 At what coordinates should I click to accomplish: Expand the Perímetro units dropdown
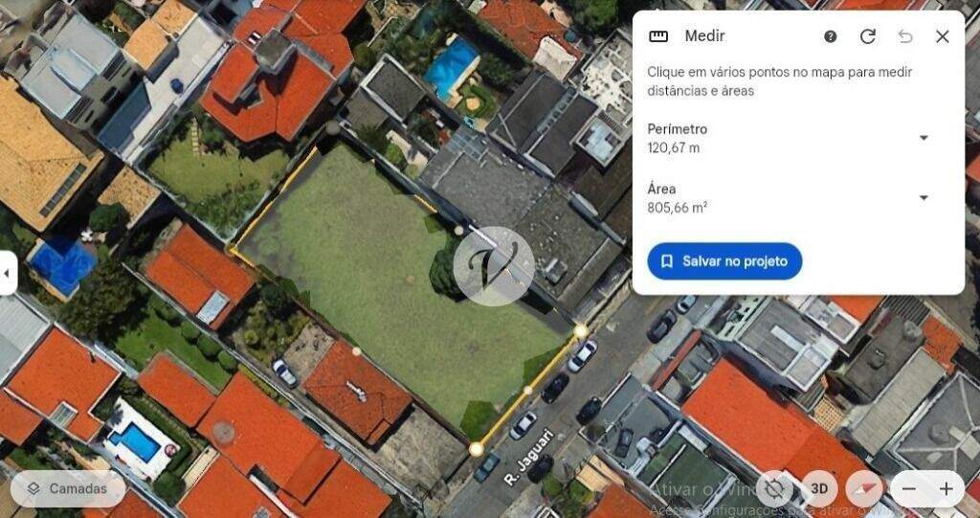pyautogui.click(x=924, y=138)
